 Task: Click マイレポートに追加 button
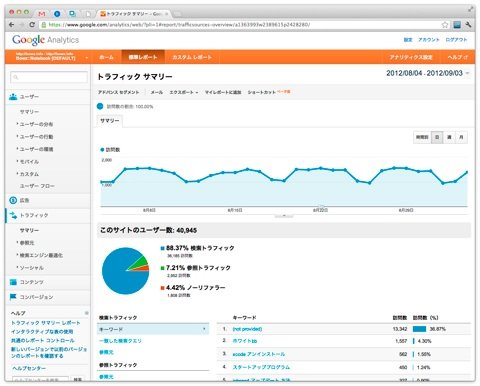tap(223, 92)
